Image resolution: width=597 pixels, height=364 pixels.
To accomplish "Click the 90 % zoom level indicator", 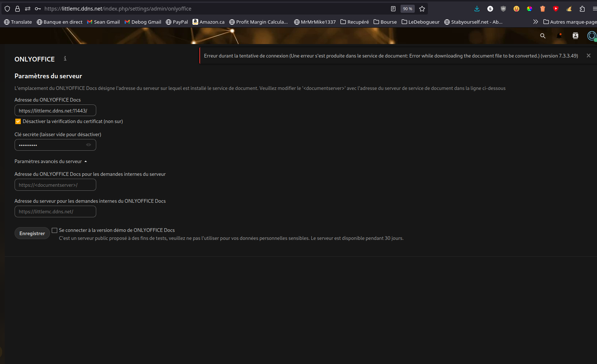I will pyautogui.click(x=407, y=9).
